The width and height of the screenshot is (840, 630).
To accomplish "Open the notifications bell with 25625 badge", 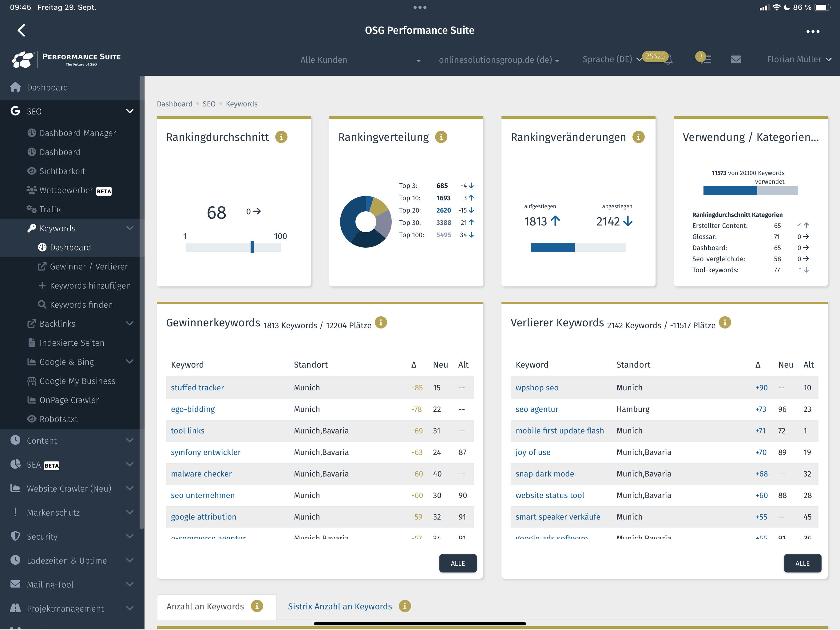I will (668, 59).
